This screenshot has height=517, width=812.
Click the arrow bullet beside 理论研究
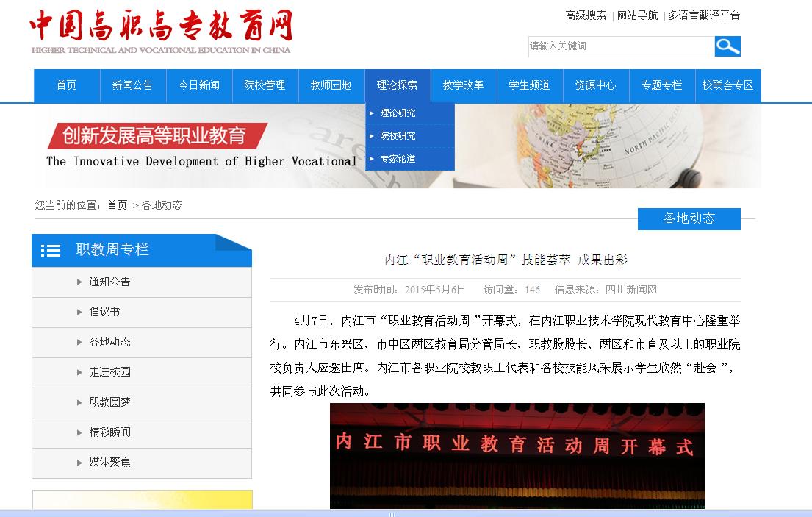click(371, 113)
